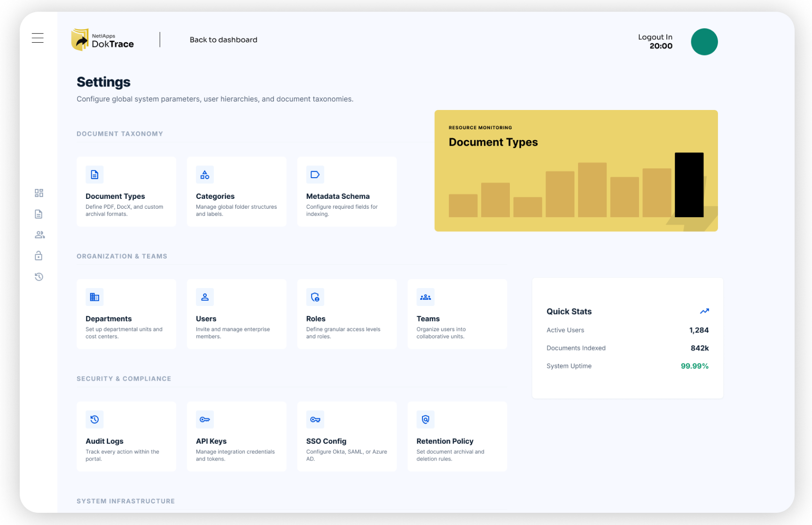Go back to dashboard

pos(223,40)
